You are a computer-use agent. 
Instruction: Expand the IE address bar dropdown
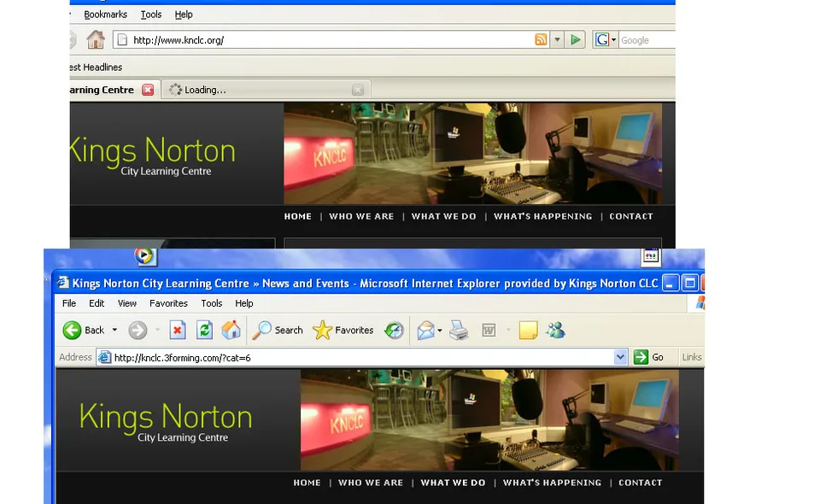click(x=620, y=357)
